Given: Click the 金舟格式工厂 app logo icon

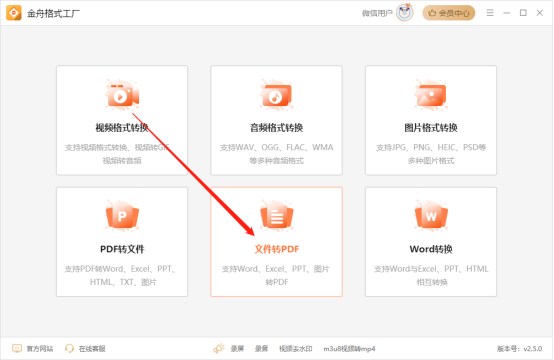Looking at the screenshot, I should point(14,13).
